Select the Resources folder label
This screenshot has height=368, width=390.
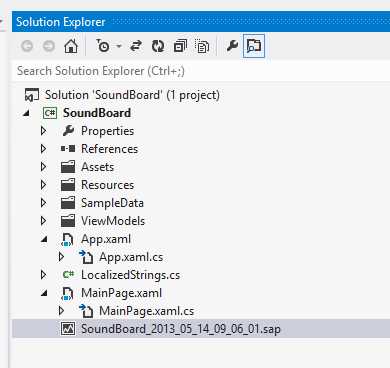pyautogui.click(x=107, y=185)
